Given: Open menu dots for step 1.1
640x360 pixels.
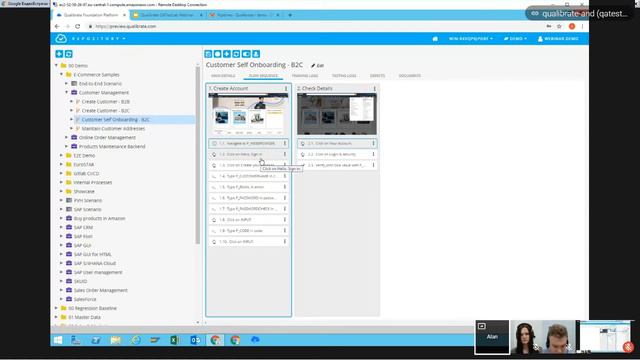Looking at the screenshot, I should [x=284, y=143].
